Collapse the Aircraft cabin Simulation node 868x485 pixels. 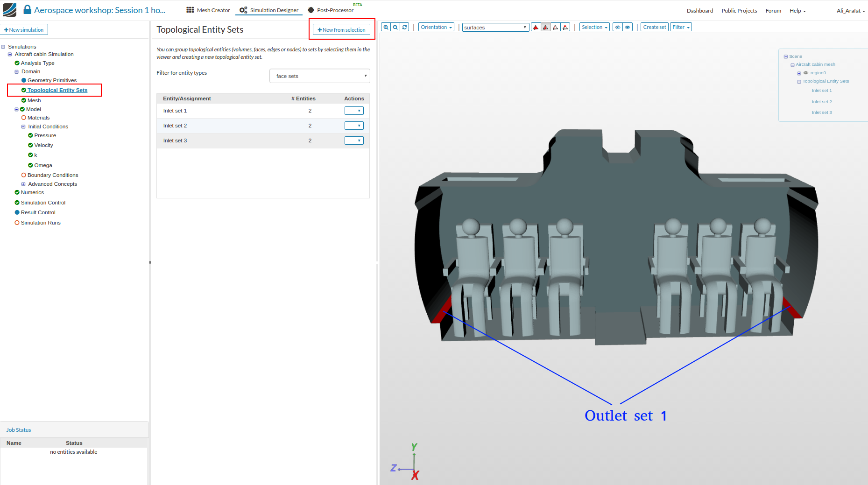[10, 55]
